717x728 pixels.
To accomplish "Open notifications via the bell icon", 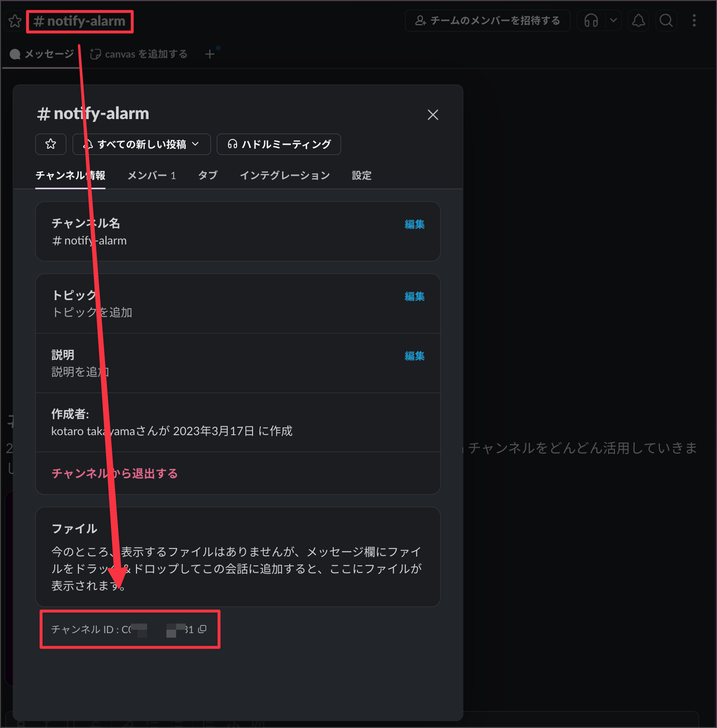I will 638,21.
